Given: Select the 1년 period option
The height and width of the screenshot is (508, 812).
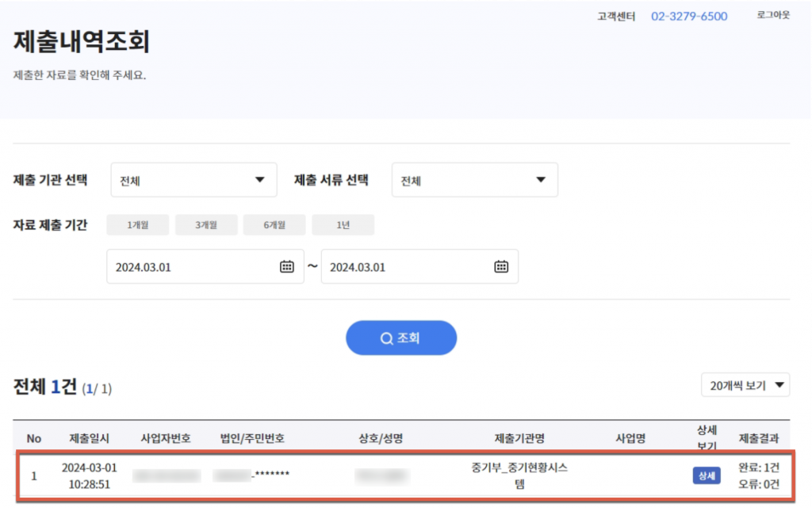Looking at the screenshot, I should tap(343, 225).
